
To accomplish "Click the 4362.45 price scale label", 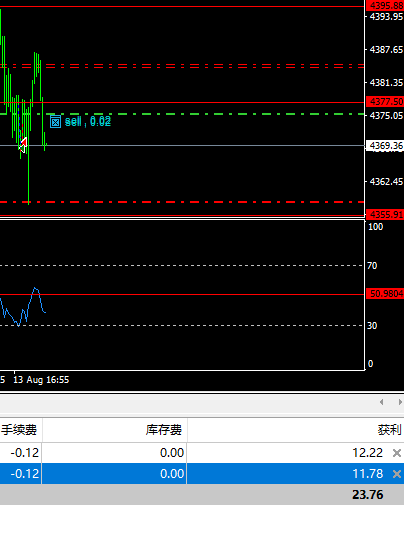I will (386, 182).
